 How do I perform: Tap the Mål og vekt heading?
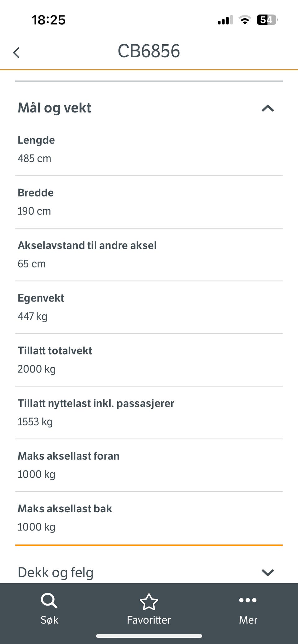(54, 108)
